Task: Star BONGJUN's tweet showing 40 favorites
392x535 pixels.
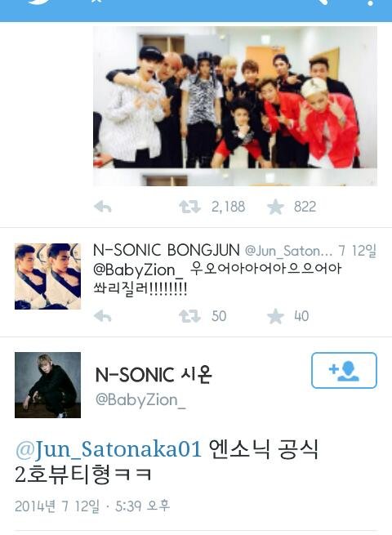Action: pyautogui.click(x=275, y=316)
